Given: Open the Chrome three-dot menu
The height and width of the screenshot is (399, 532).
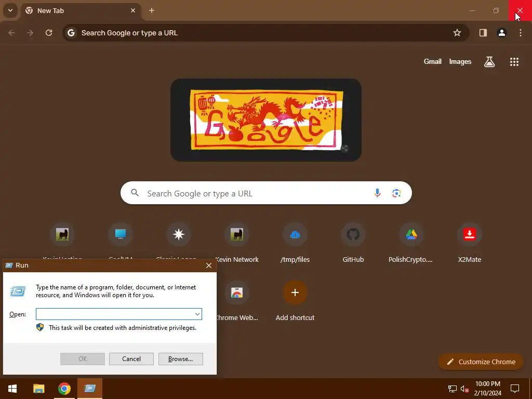Looking at the screenshot, I should point(521,33).
